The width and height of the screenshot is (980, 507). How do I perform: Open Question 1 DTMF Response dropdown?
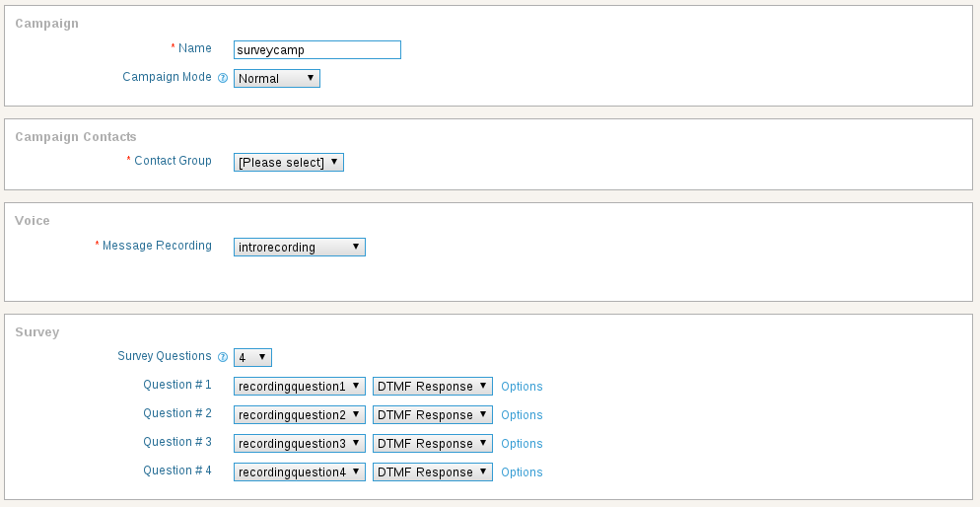pyautogui.click(x=433, y=386)
